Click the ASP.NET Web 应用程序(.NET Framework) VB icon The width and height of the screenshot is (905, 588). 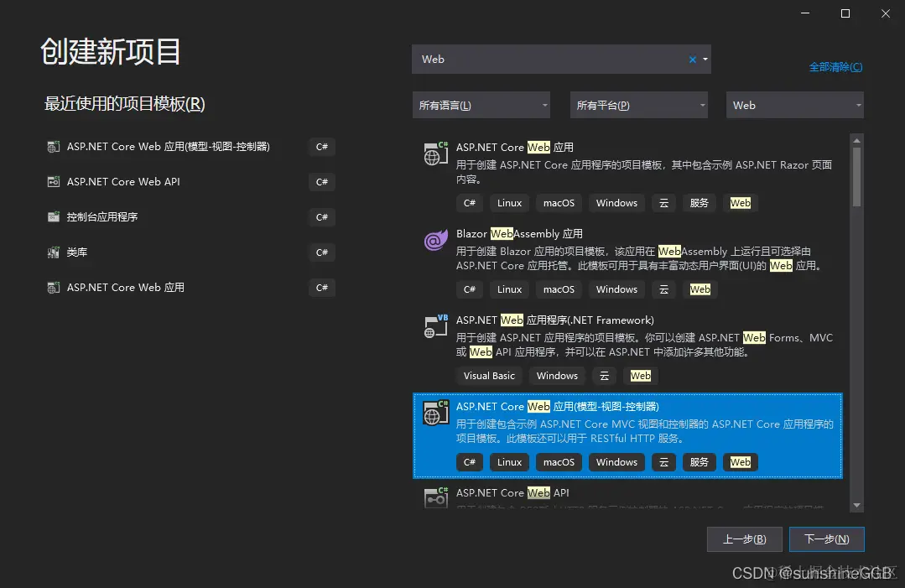pos(436,326)
